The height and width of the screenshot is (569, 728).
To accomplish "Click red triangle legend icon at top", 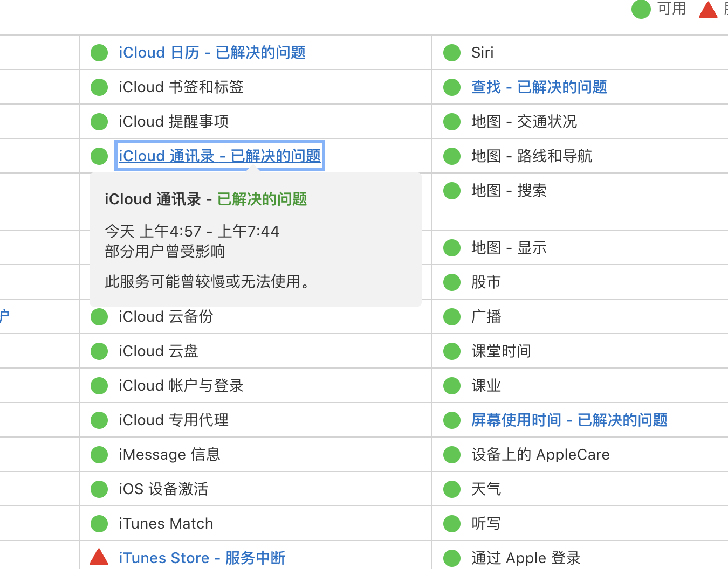I will point(708,10).
